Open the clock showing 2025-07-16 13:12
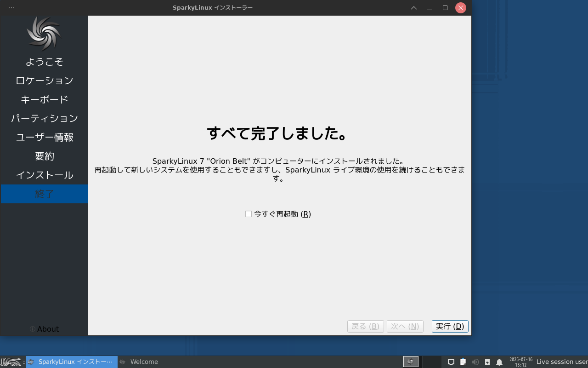 tap(521, 362)
